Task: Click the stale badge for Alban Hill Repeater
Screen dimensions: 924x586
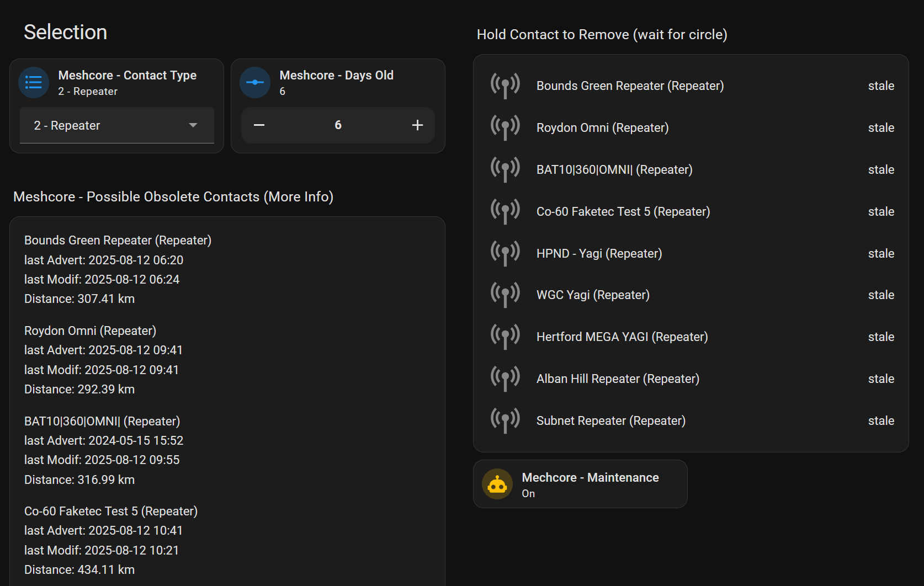Action: [x=880, y=379]
